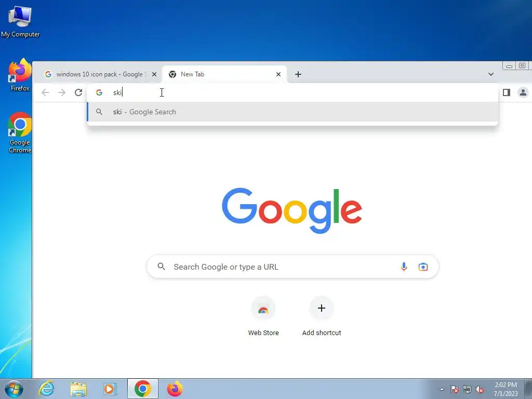Viewport: 532px width, 399px height.
Task: Select the 'ski - Google Search' suggestion
Action: (292, 112)
